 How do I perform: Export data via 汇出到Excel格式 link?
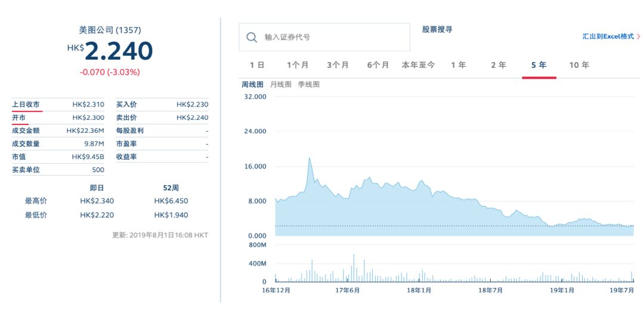tap(608, 36)
